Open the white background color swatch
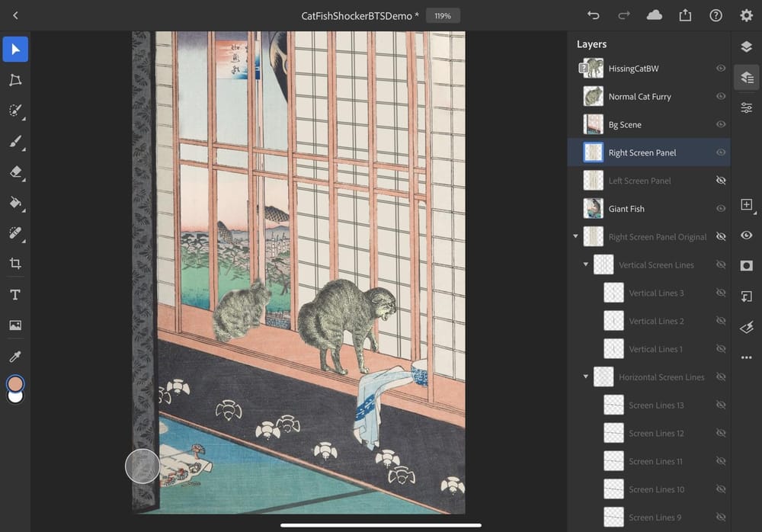The width and height of the screenshot is (762, 532). [x=15, y=397]
